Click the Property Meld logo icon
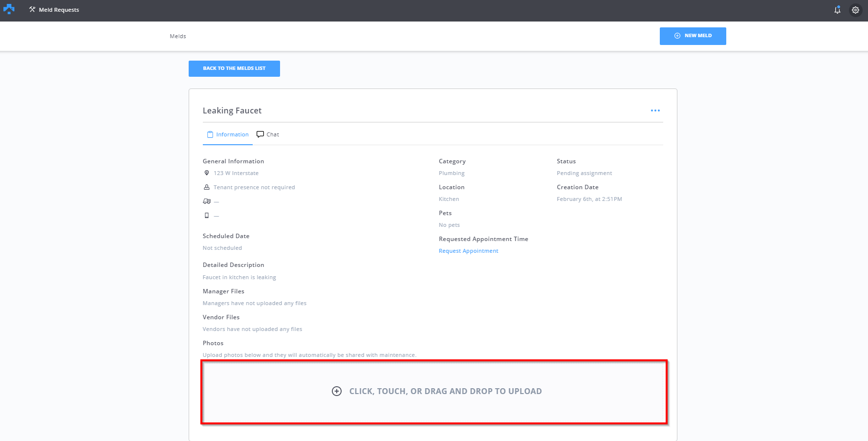This screenshot has height=441, width=868. 9,9
